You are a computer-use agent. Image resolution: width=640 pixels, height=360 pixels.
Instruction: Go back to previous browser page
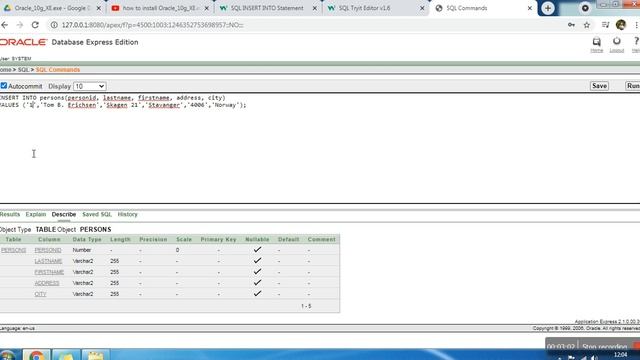point(4,25)
